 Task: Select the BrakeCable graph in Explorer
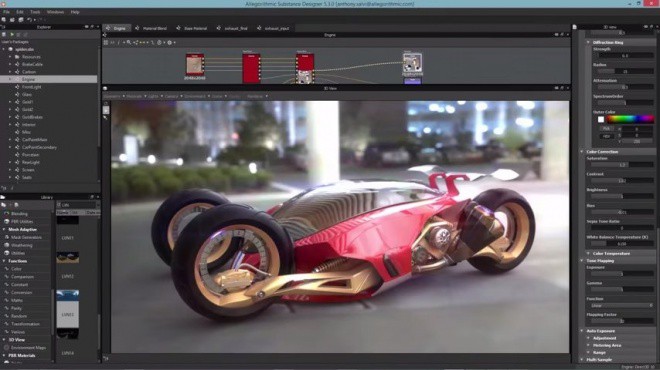pyautogui.click(x=32, y=64)
